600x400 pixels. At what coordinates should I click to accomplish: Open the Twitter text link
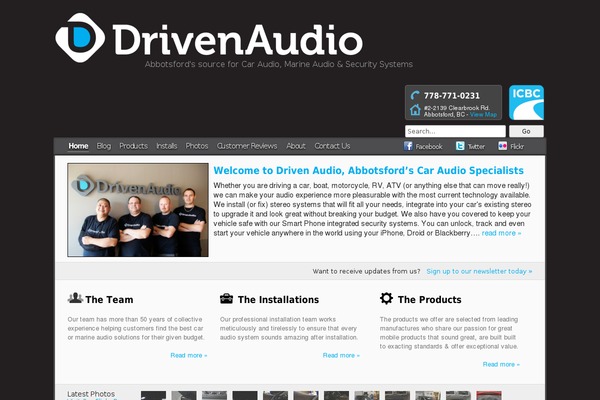click(x=476, y=147)
